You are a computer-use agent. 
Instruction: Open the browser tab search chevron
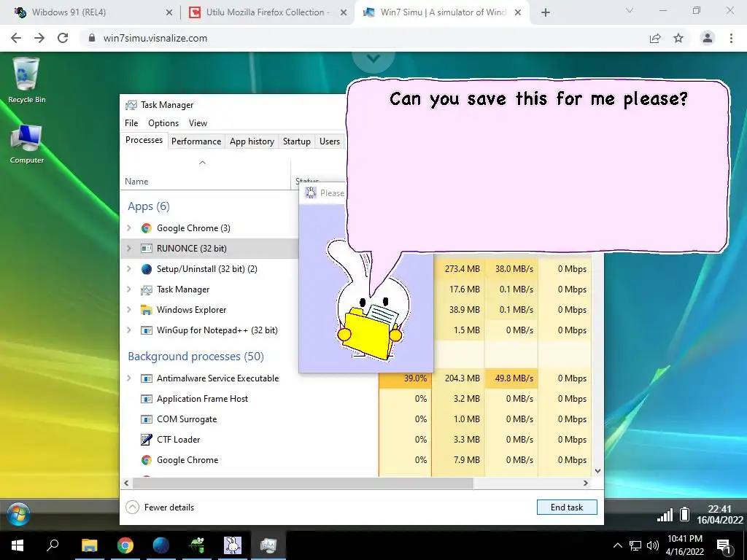[630, 10]
